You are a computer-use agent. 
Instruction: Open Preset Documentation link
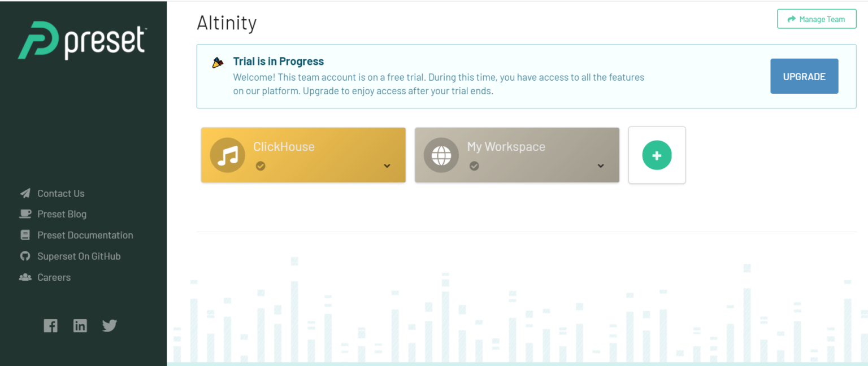(85, 235)
